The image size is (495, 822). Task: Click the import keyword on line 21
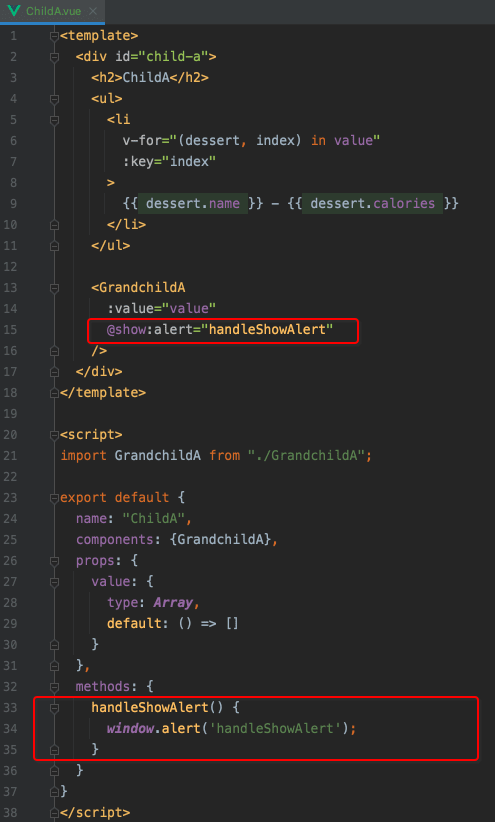(x=84, y=455)
